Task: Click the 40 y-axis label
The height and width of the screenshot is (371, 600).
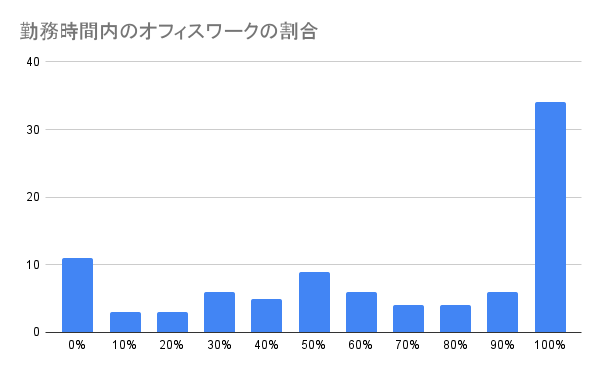Action: click(33, 62)
